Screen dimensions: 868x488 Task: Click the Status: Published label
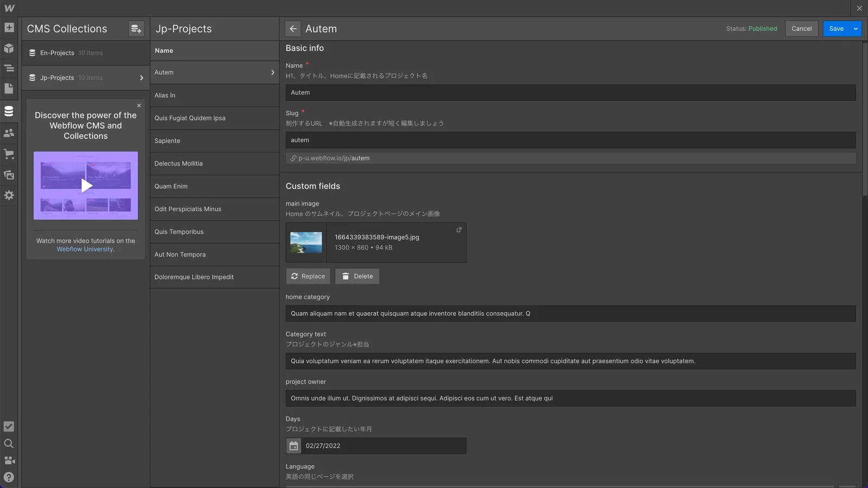[x=751, y=29]
